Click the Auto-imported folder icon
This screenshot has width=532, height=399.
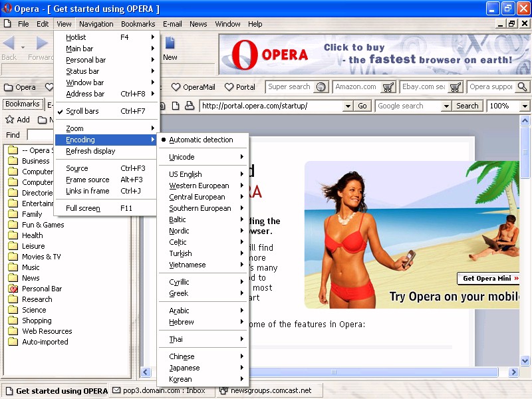[x=13, y=342]
